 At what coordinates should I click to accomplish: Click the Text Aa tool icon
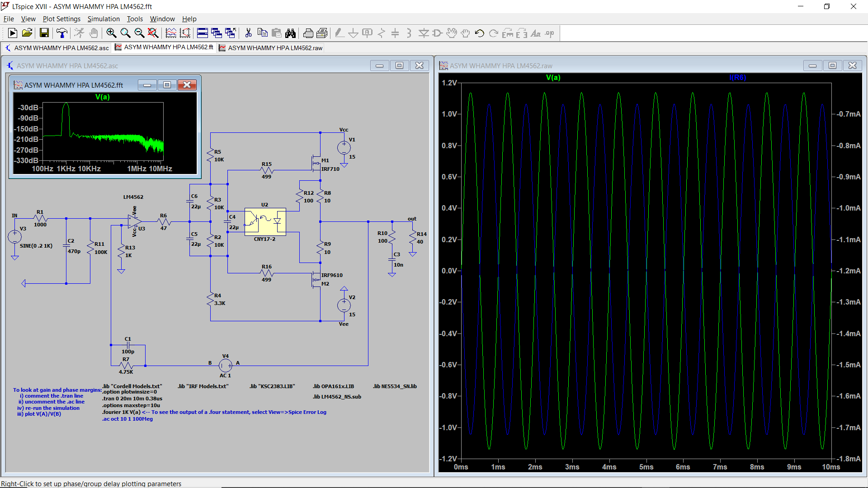[536, 33]
